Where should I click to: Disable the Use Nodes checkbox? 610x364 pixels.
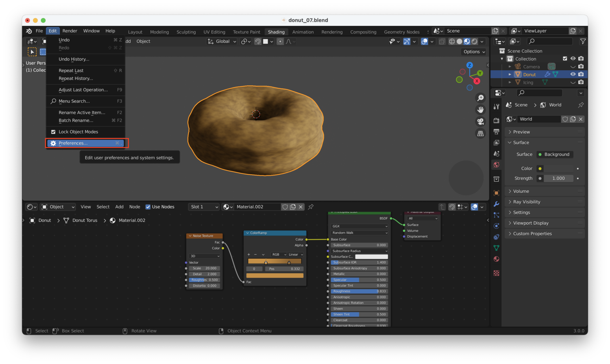(x=148, y=207)
